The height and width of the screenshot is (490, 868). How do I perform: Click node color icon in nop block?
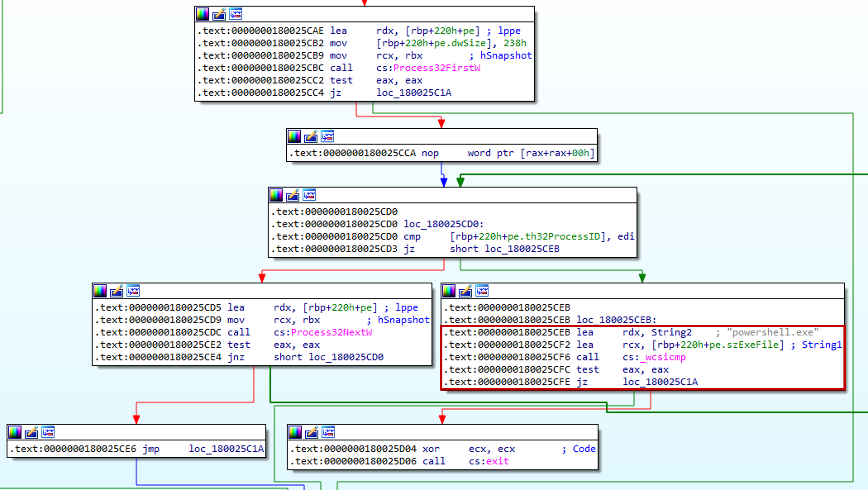tap(294, 136)
